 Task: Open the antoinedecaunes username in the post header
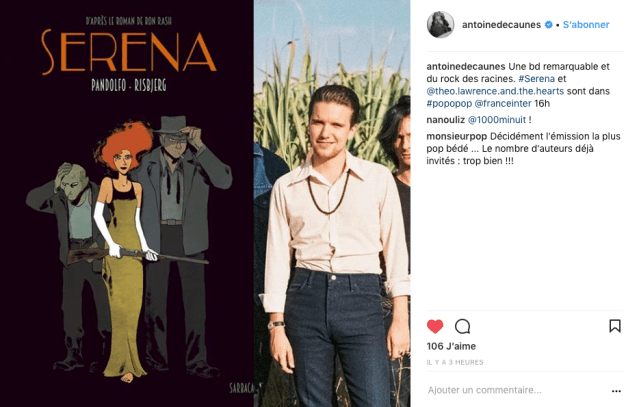[501, 25]
